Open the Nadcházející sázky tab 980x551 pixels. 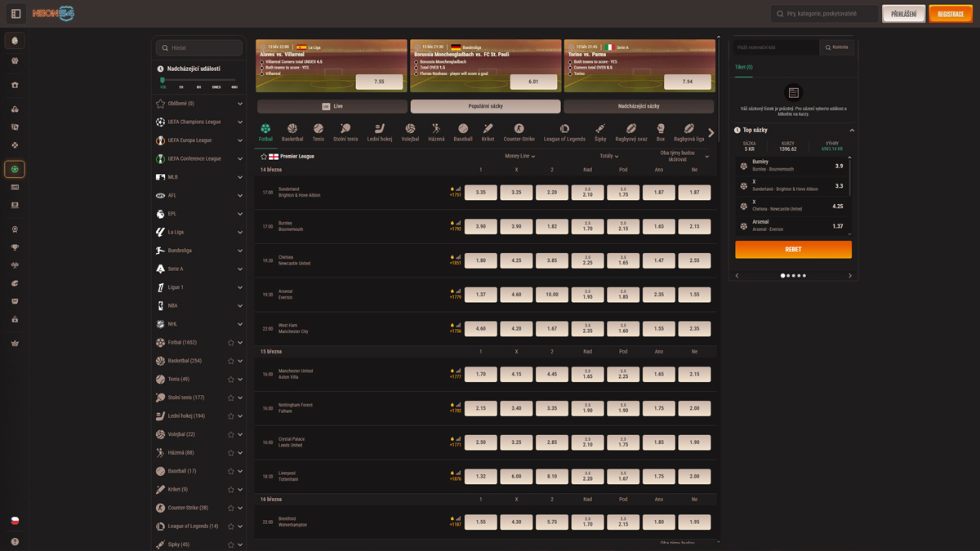coord(638,106)
